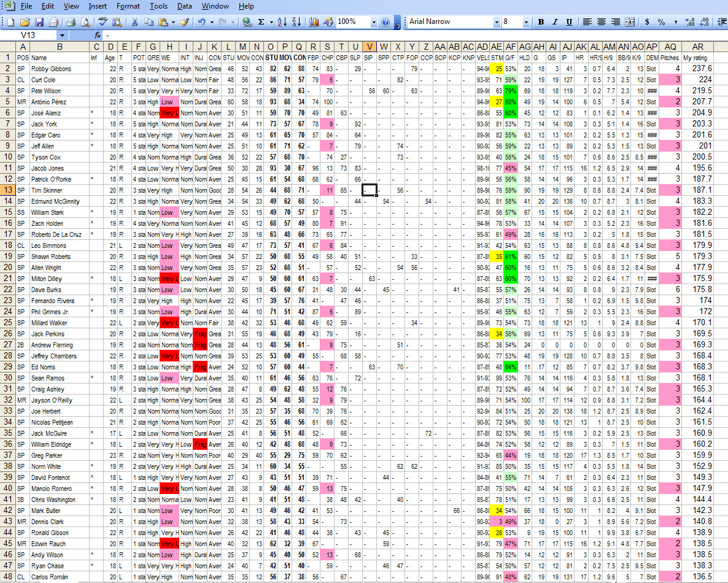728x583 pixels.
Task: Click the Cut scissors icon
Action: tap(134, 22)
